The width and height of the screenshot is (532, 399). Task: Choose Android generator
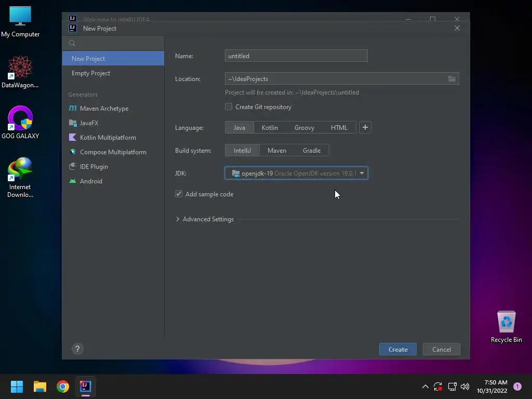(x=113, y=181)
